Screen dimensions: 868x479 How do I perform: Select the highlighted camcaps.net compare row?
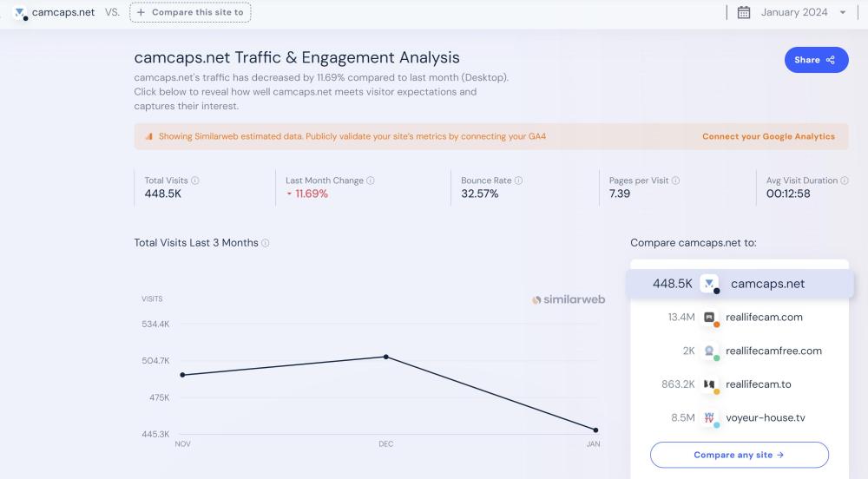(x=740, y=284)
